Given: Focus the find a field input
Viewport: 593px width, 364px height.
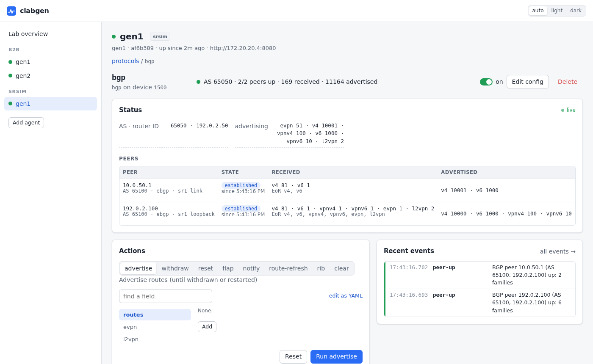Looking at the screenshot, I should coord(166,296).
